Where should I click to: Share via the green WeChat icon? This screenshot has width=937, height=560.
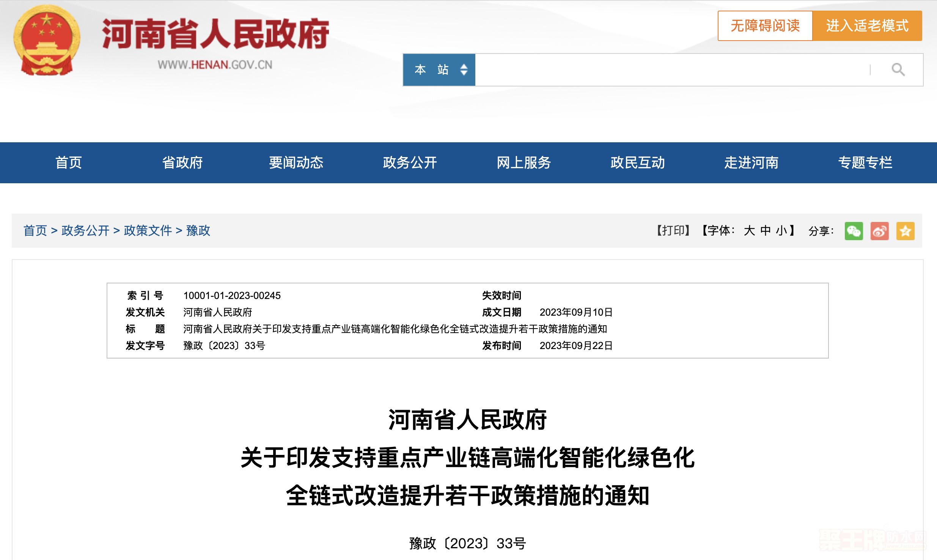pos(854,231)
